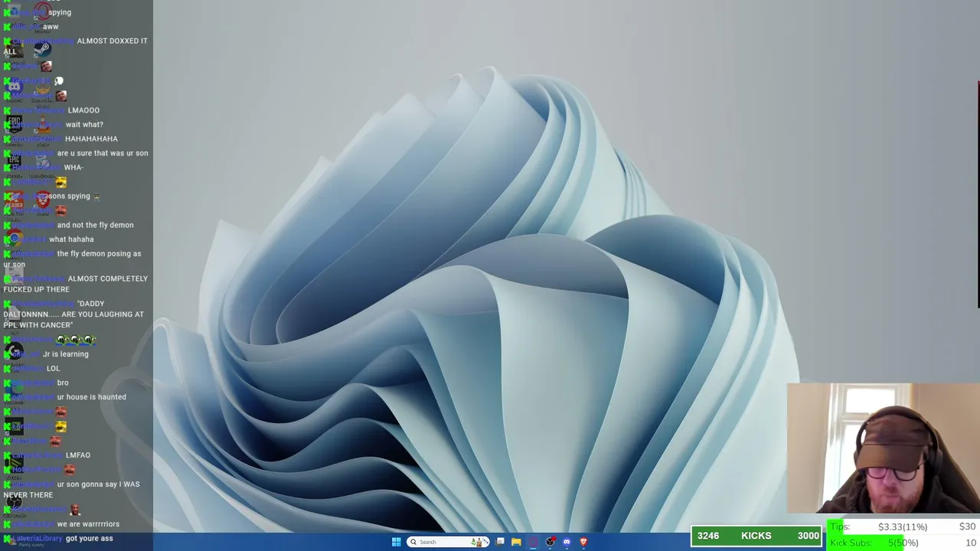Click message "and not the fly demon"
Viewport: 980px width, 551px height.
click(x=95, y=225)
